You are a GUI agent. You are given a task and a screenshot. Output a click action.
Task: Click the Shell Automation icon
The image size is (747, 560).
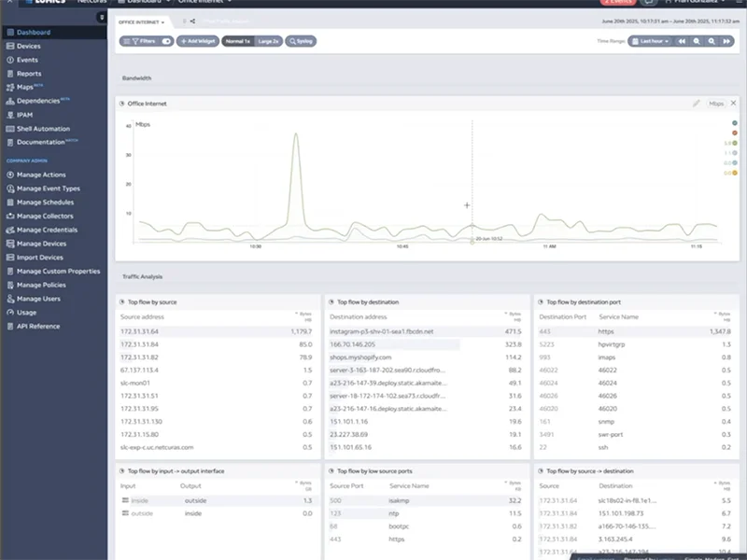point(10,129)
